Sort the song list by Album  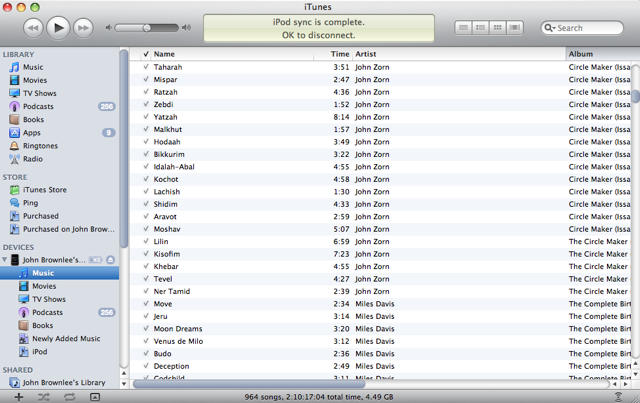598,53
